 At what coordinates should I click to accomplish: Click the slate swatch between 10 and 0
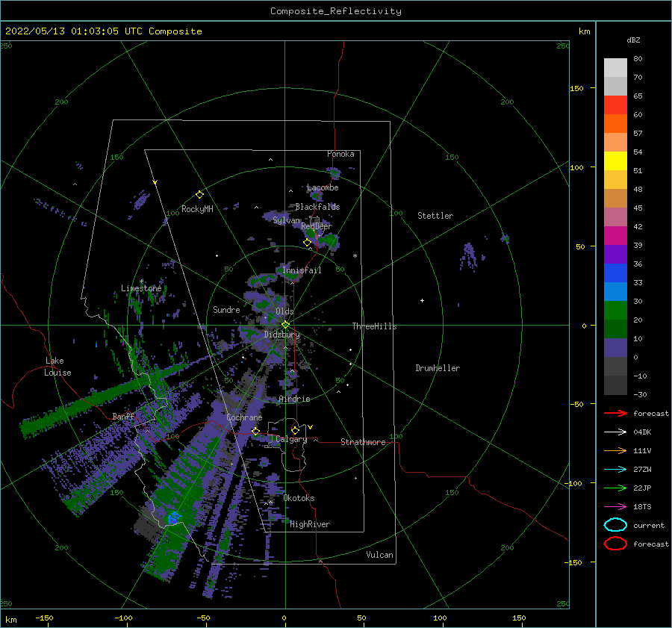615,348
